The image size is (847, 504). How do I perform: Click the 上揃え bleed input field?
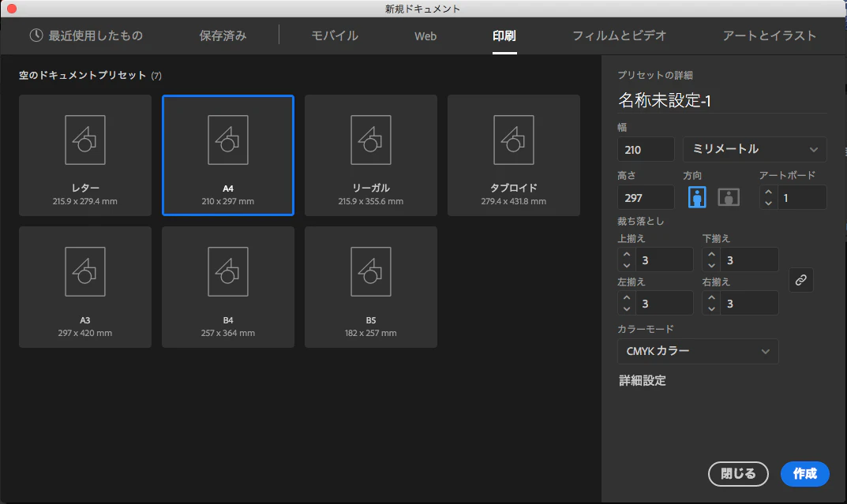664,260
